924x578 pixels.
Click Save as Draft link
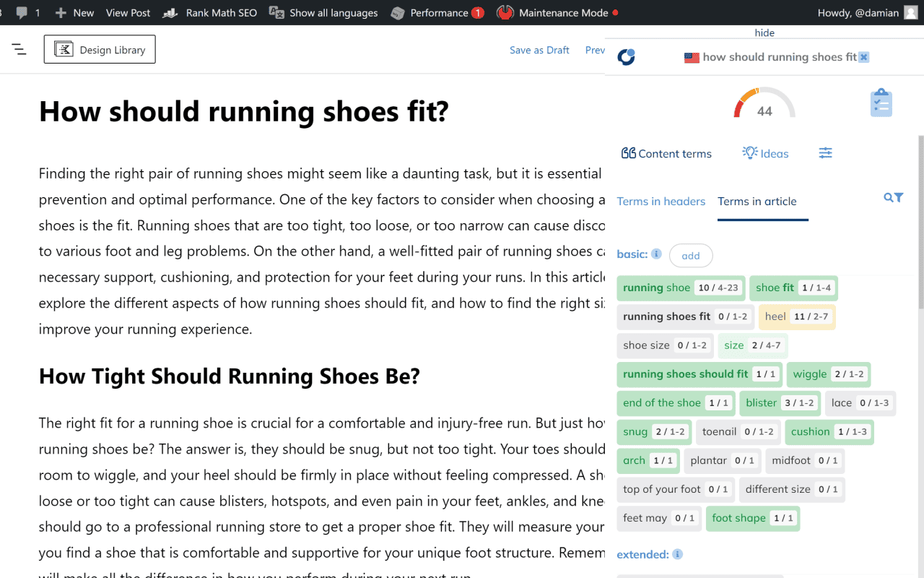539,50
